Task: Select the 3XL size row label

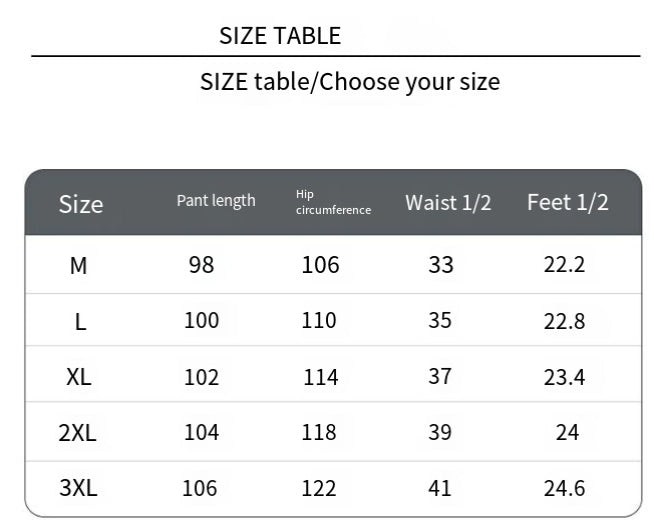Action: (x=78, y=488)
